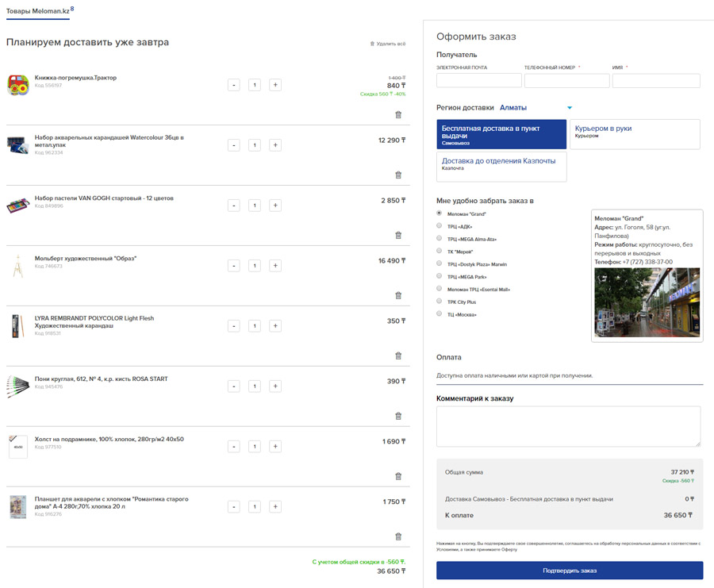The height and width of the screenshot is (588, 714).
Task: Delete the VAN GOGH pastel set via trash icon
Action: point(398,236)
